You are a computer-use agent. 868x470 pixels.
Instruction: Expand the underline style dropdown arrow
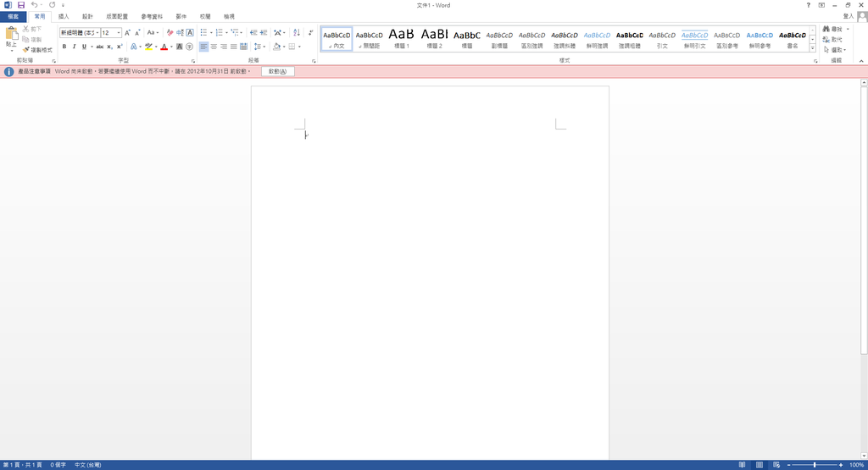pos(92,47)
